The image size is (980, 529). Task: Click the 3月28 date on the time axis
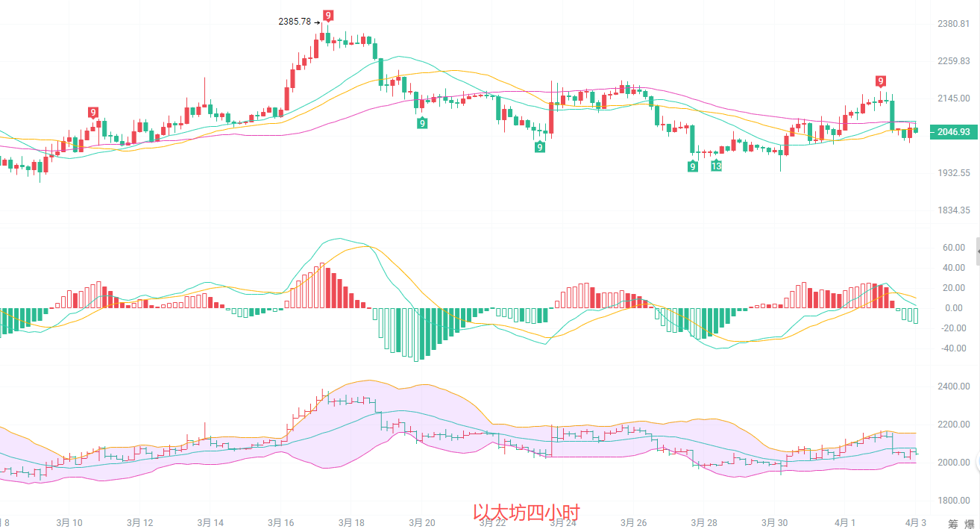click(704, 523)
